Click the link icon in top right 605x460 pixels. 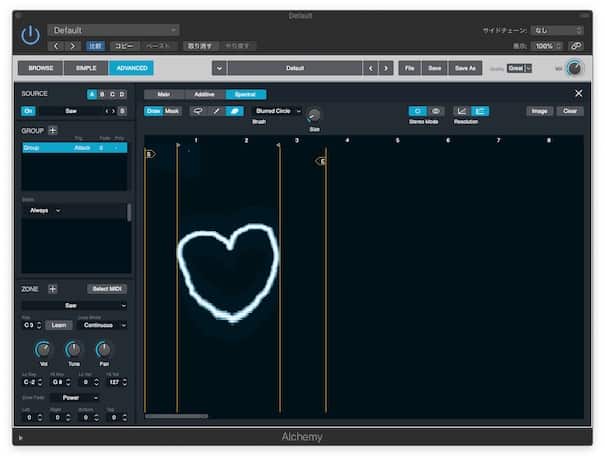click(x=576, y=46)
